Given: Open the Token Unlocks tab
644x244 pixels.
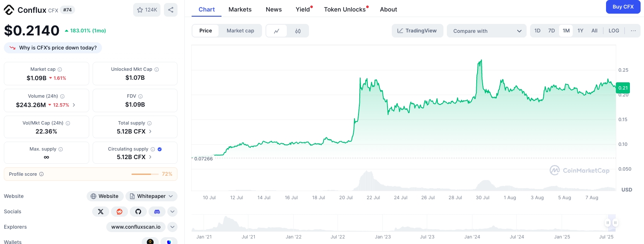Looking at the screenshot, I should 345,9.
